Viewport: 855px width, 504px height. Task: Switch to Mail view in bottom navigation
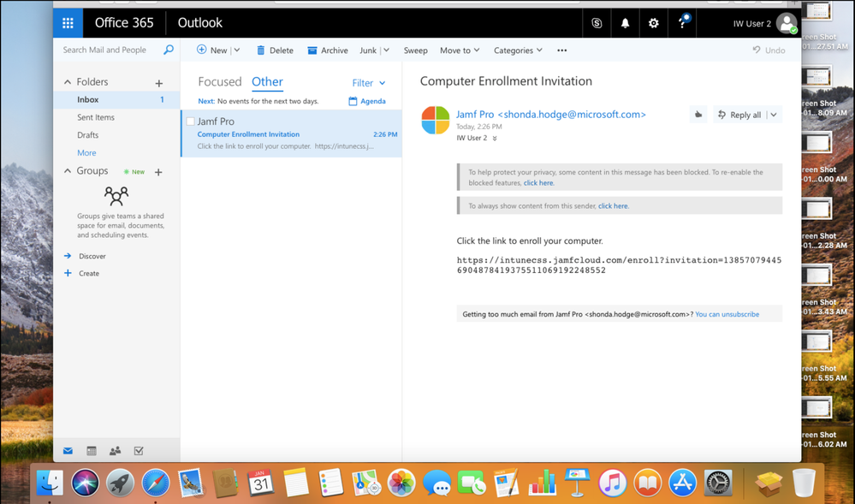[x=68, y=451]
